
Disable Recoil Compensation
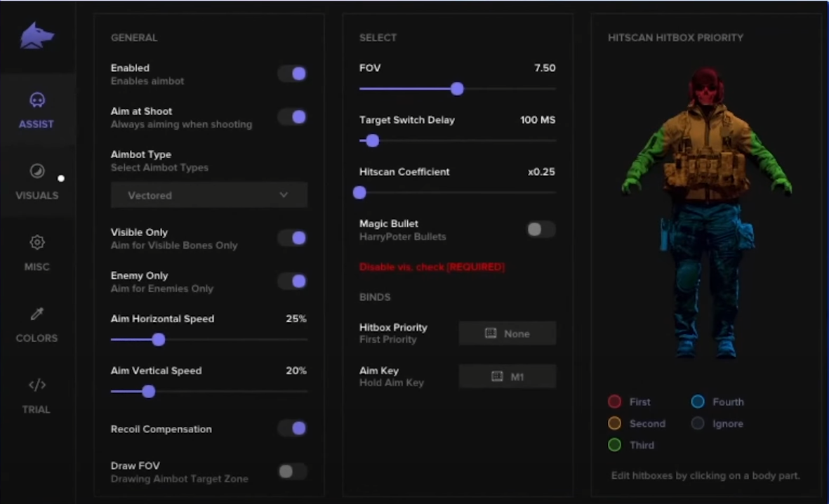tap(292, 428)
